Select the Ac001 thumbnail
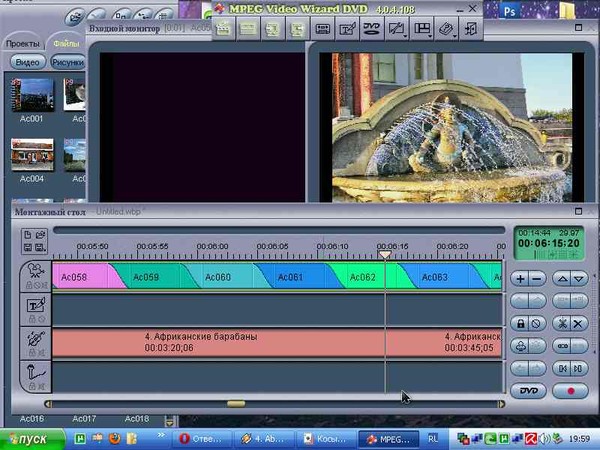The width and height of the screenshot is (600, 450). click(32, 95)
